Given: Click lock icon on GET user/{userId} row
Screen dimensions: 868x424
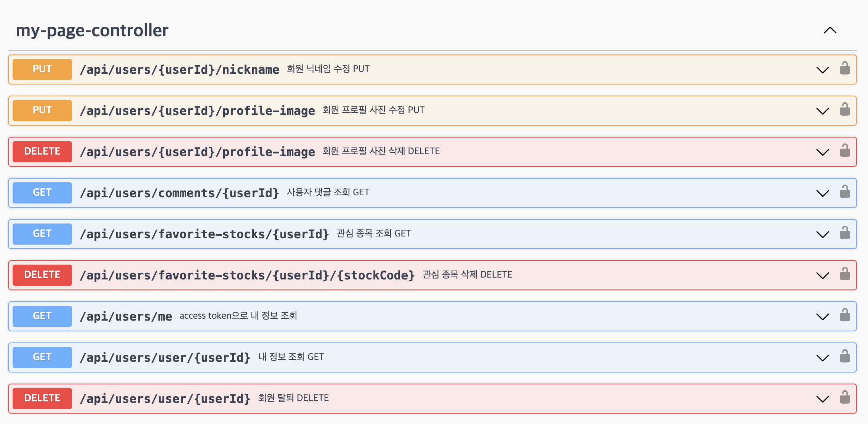Looking at the screenshot, I should (845, 357).
